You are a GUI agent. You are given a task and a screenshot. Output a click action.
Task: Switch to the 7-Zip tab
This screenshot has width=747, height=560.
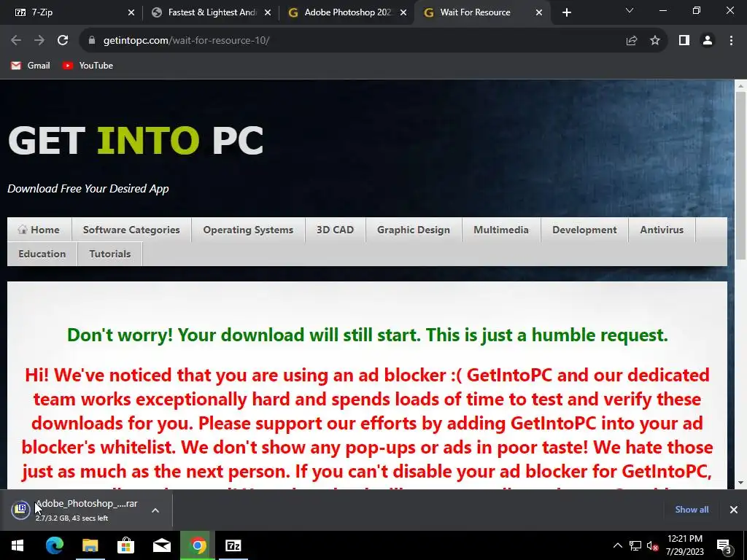coord(71,12)
